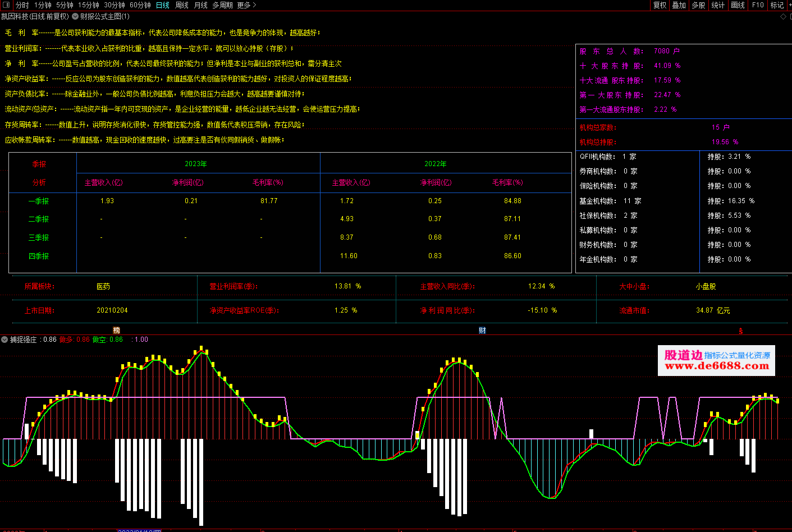
Task: Click the 榜 marker icon on timeline
Action: (x=117, y=331)
